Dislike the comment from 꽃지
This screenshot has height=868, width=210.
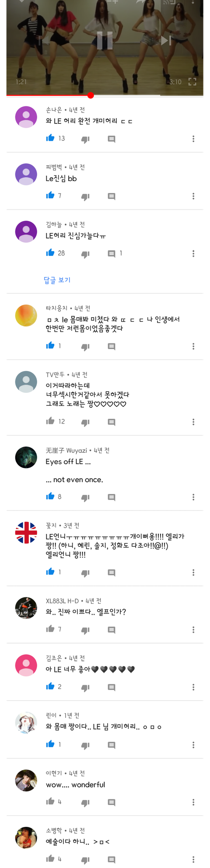85,573
